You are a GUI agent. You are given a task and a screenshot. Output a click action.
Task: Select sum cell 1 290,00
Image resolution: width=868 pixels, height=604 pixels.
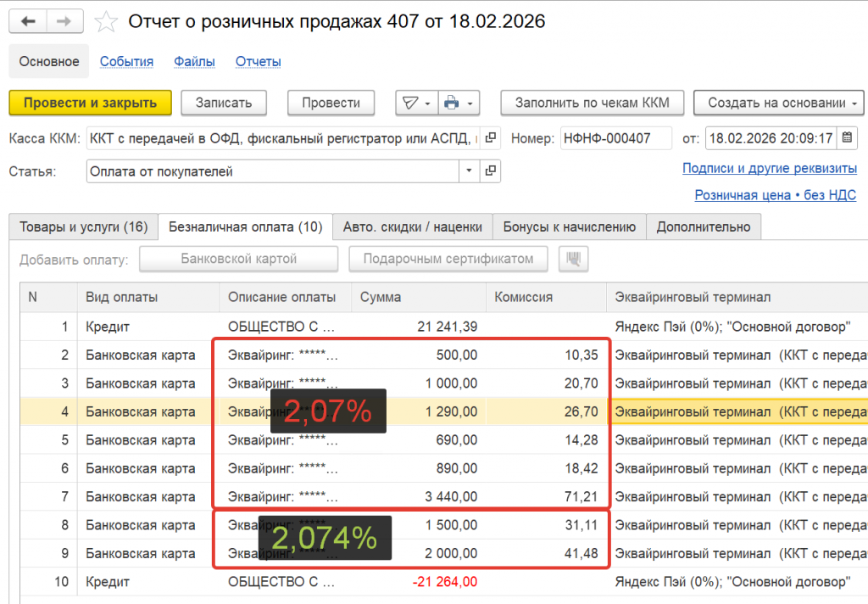pyautogui.click(x=419, y=411)
